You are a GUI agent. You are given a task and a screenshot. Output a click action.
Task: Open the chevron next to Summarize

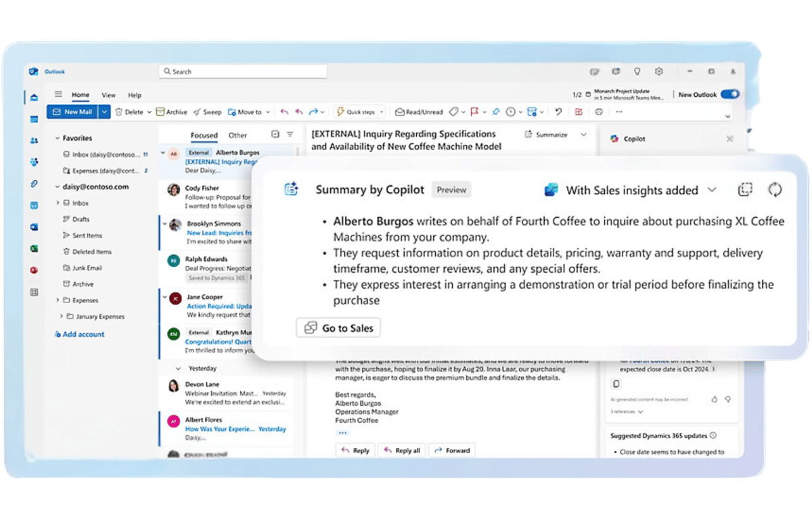(x=583, y=135)
